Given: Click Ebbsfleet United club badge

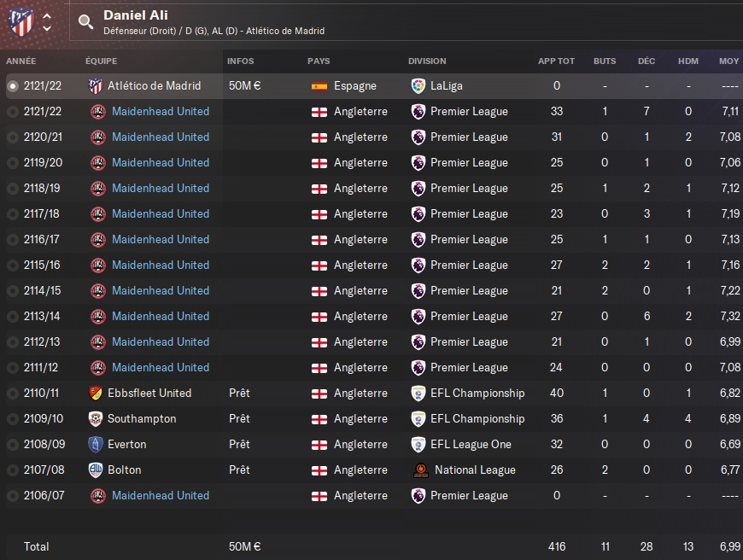Looking at the screenshot, I should 96,394.
